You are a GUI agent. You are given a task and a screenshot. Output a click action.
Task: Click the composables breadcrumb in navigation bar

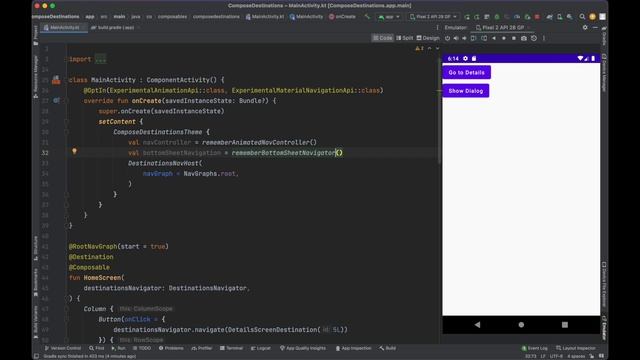pos(172,17)
